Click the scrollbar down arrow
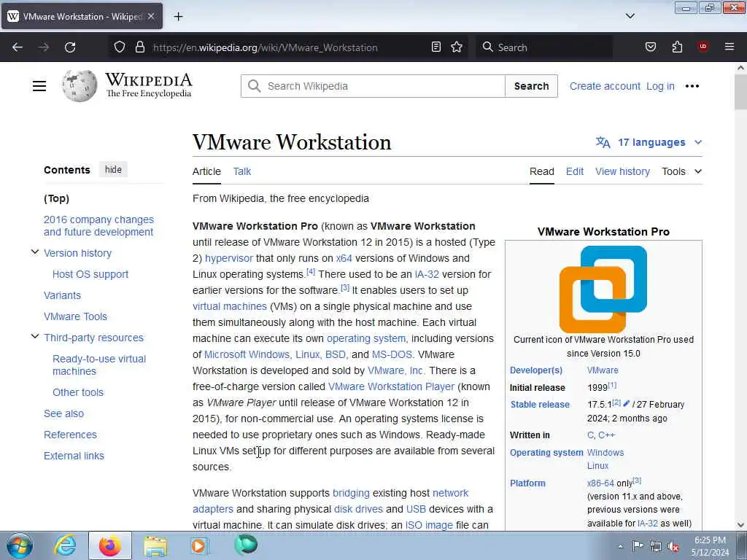This screenshot has width=747, height=560. coord(741,525)
